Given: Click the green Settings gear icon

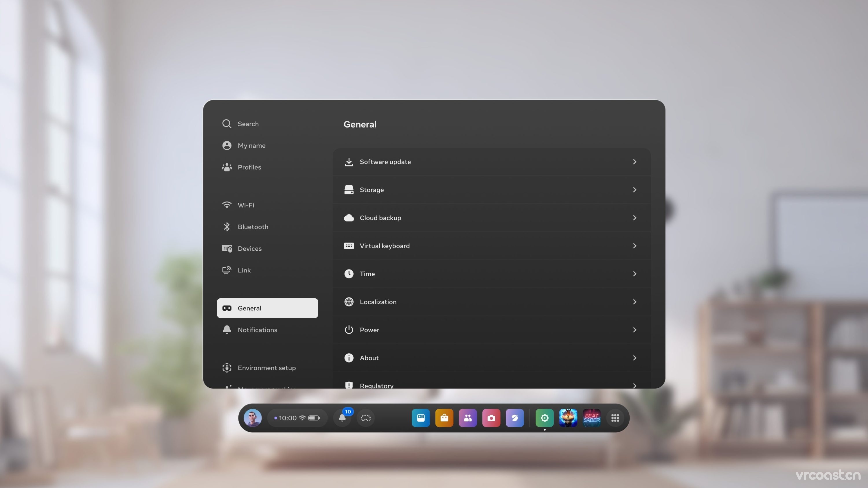Looking at the screenshot, I should [x=544, y=418].
